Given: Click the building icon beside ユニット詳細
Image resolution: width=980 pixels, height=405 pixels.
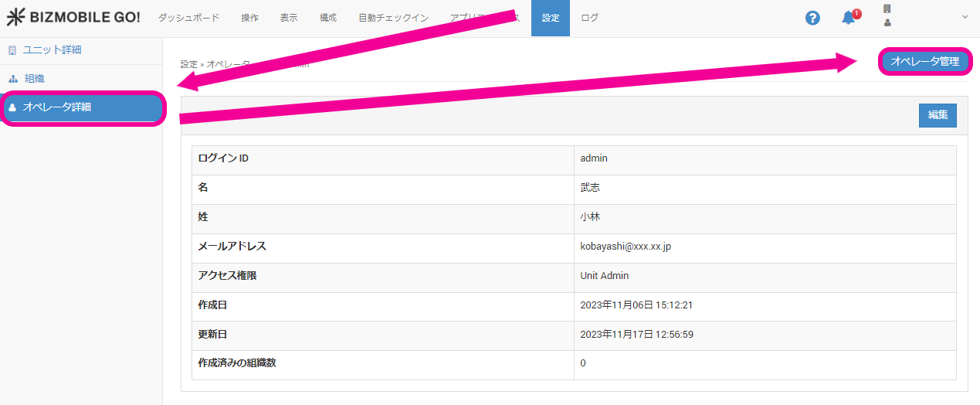Looking at the screenshot, I should click(12, 50).
